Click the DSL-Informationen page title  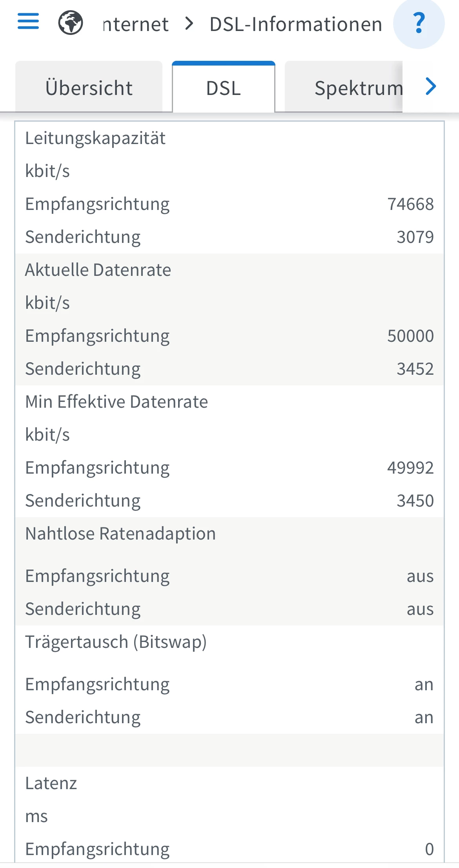[x=296, y=24]
